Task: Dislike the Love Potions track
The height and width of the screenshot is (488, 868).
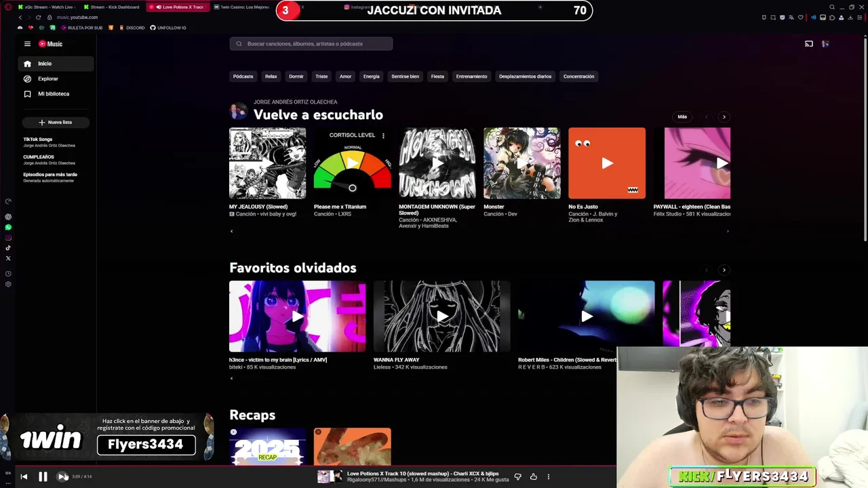Action: click(518, 476)
